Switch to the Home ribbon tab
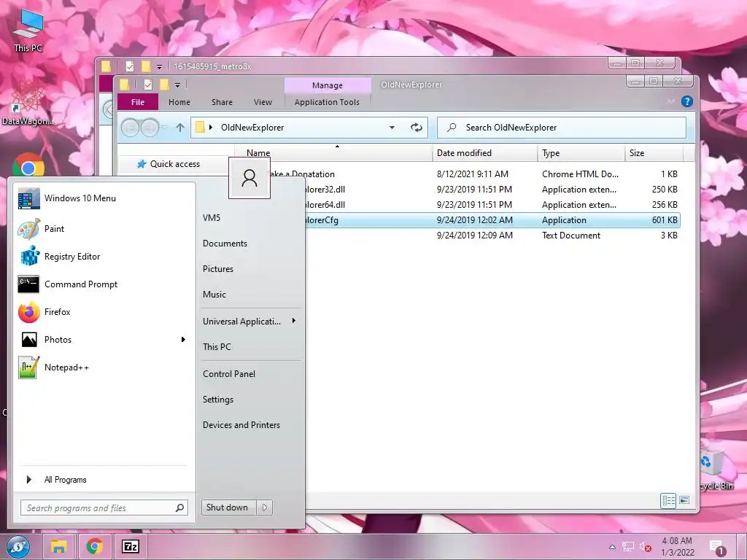Viewport: 747px width, 560px height. click(x=179, y=102)
